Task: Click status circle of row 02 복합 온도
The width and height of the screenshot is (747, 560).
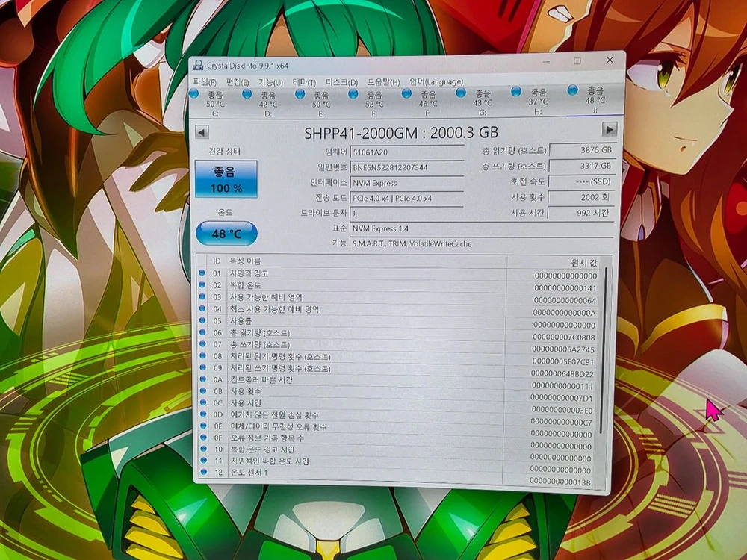Action: click(202, 284)
